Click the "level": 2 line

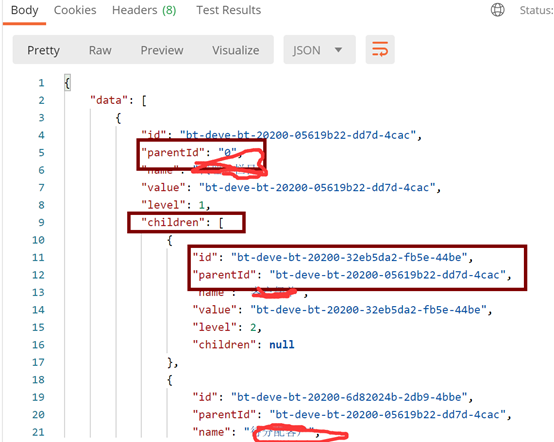pos(227,327)
